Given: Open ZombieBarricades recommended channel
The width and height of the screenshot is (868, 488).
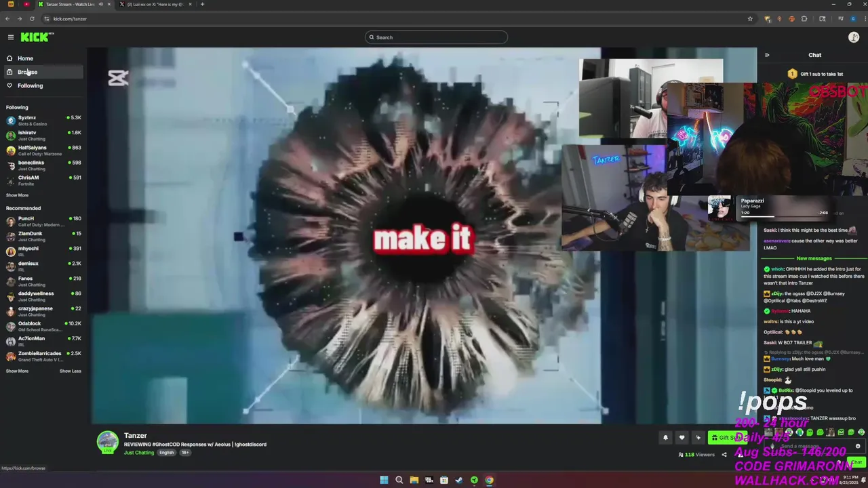Looking at the screenshot, I should pyautogui.click(x=43, y=356).
